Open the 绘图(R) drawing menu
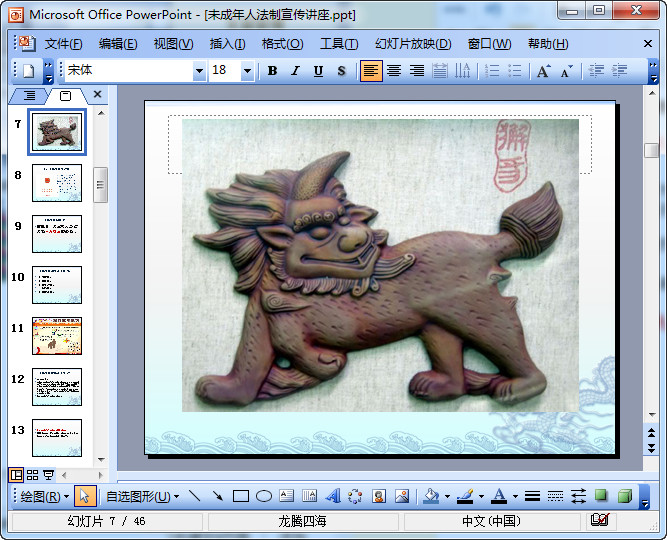 44,496
